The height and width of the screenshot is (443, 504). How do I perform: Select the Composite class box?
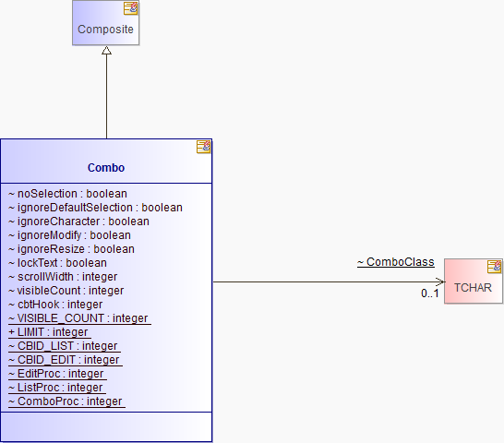point(106,22)
